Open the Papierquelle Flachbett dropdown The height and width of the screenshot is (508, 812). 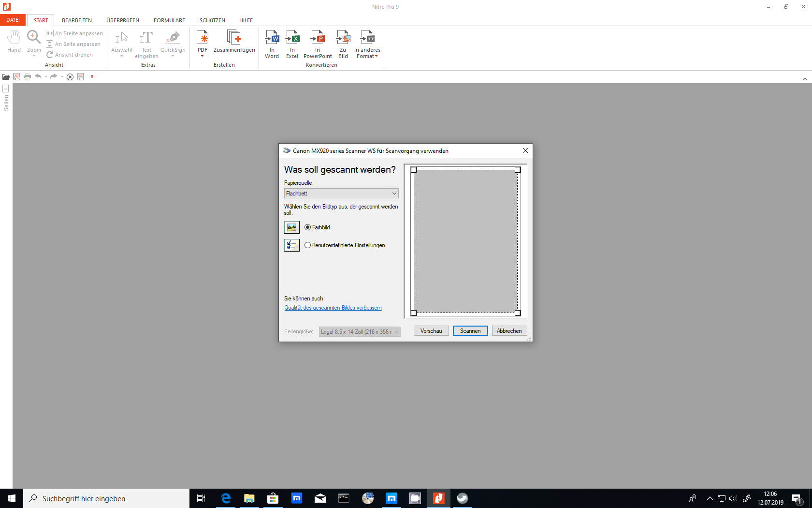[x=341, y=194]
